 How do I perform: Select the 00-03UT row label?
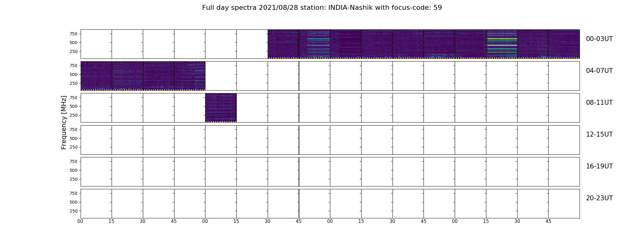point(599,39)
